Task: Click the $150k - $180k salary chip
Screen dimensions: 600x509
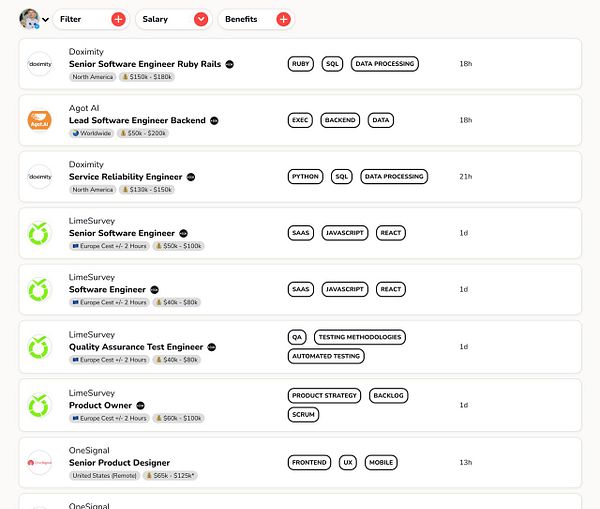Action: 147,77
